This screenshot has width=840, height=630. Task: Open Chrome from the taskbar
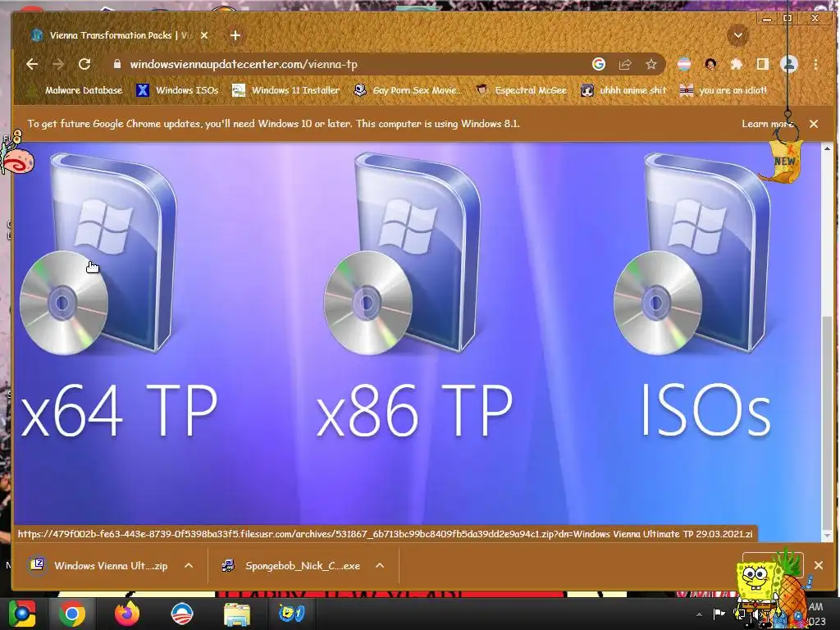pos(72,614)
